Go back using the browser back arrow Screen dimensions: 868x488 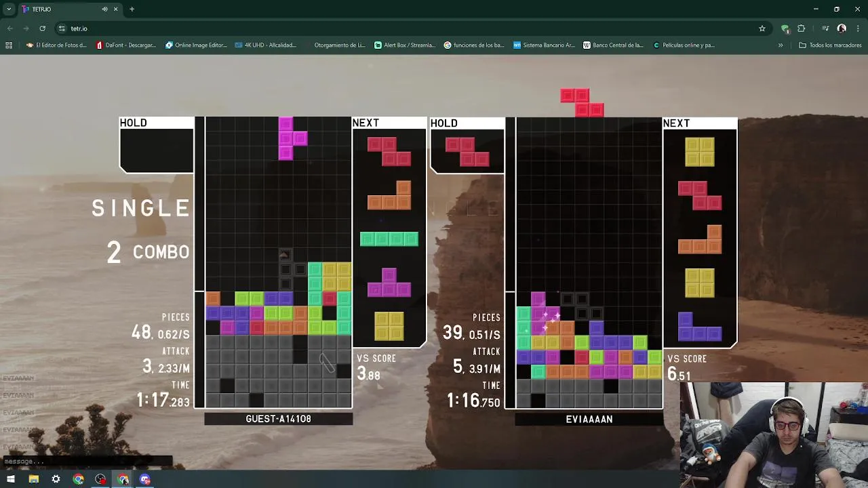click(9, 28)
